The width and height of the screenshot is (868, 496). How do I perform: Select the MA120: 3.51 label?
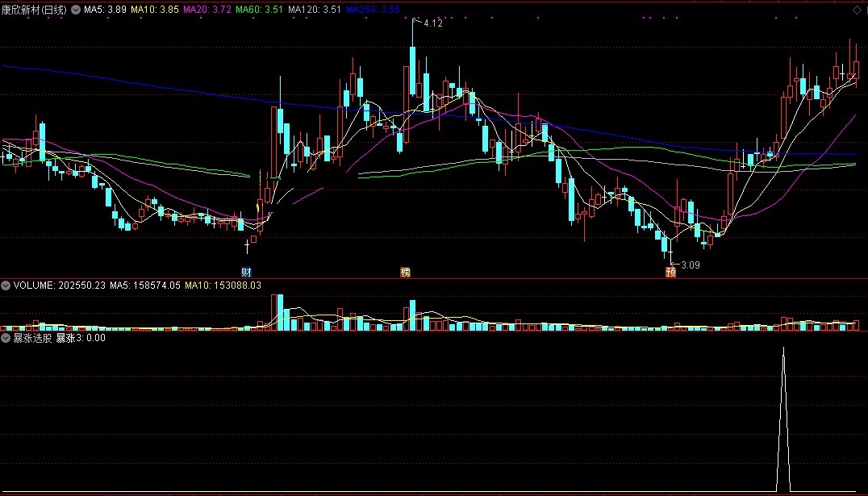pos(315,10)
